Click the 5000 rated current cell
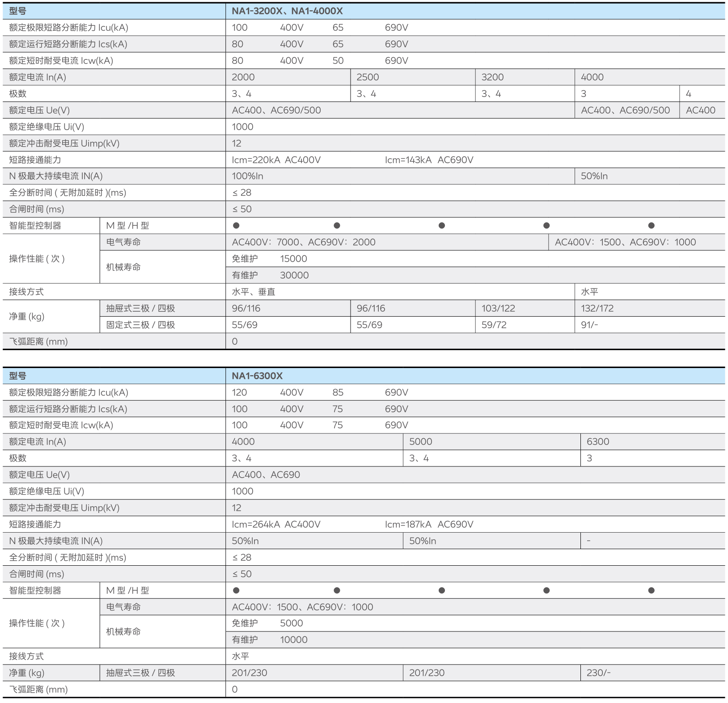The image size is (728, 703). 421,442
